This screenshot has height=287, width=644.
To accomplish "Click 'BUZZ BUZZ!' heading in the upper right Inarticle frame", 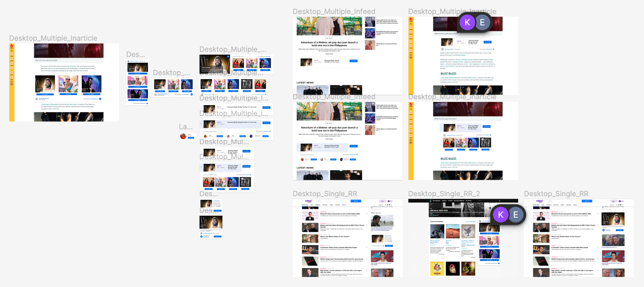I will pos(448,74).
